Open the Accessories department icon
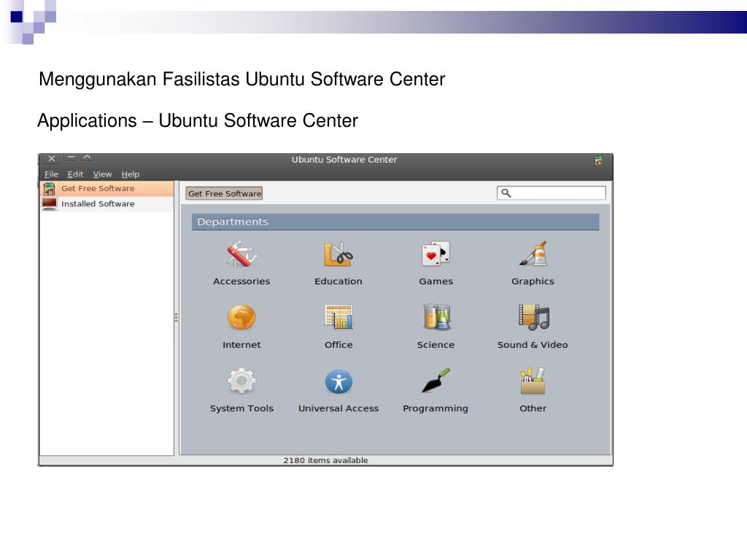The height and width of the screenshot is (560, 747). [x=241, y=254]
